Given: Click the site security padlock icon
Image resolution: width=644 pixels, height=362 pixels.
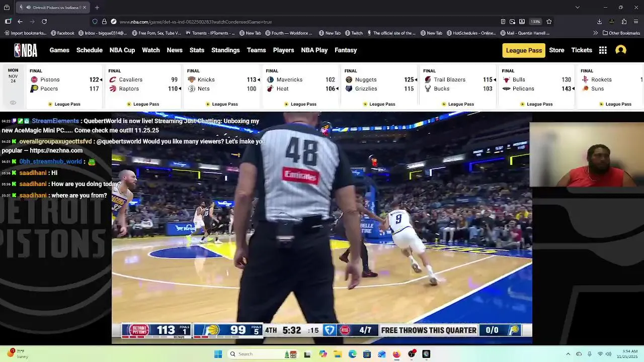Looking at the screenshot, I should pos(104,22).
